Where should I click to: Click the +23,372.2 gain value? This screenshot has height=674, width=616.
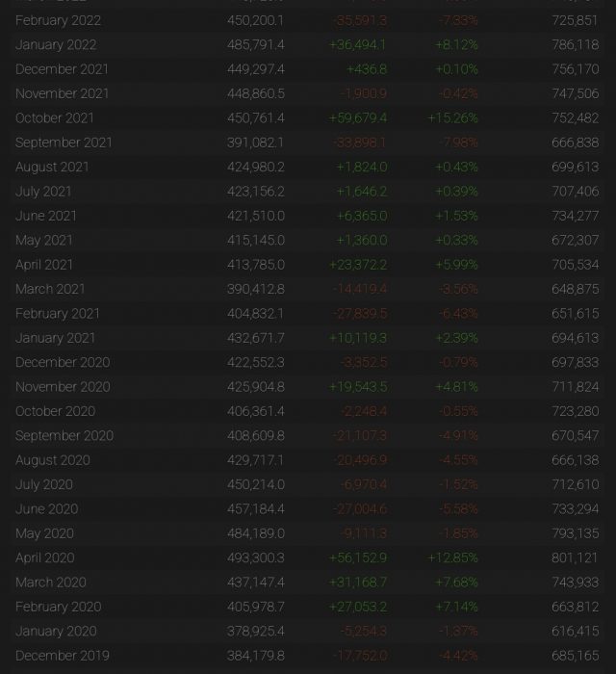click(x=357, y=265)
